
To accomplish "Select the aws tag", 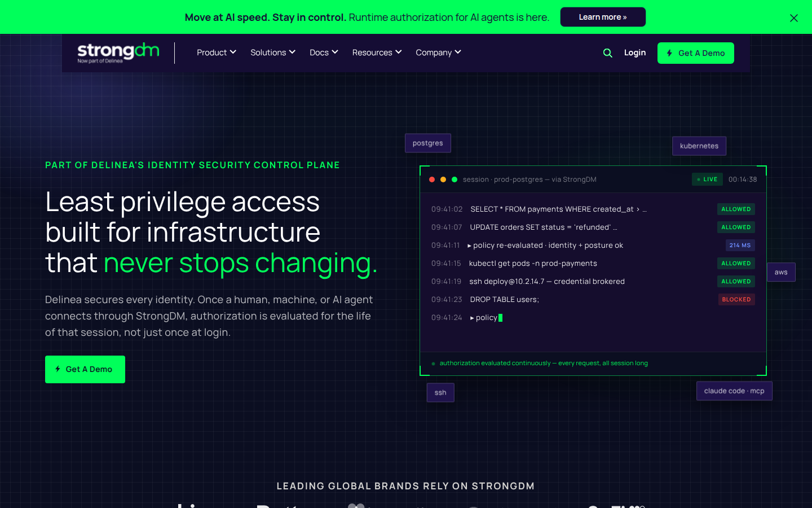I will click(781, 272).
